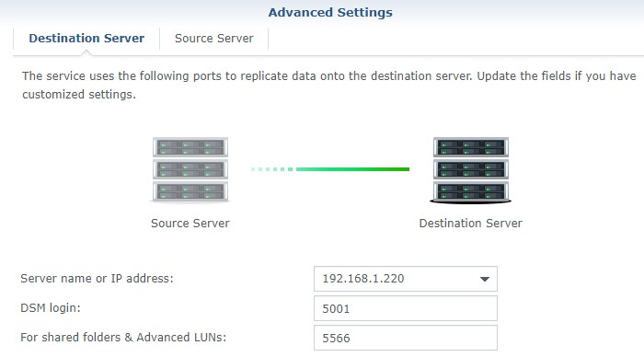
Task: Click the replication ports description text
Action: coord(329,85)
